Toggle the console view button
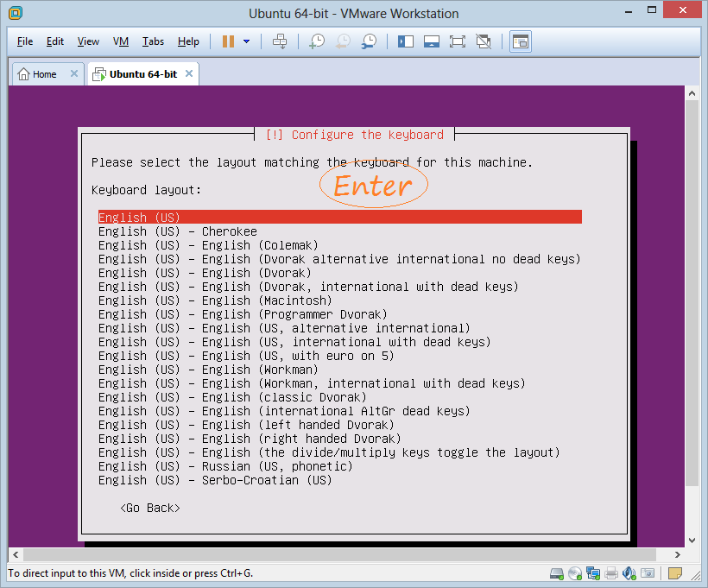 coord(521,41)
